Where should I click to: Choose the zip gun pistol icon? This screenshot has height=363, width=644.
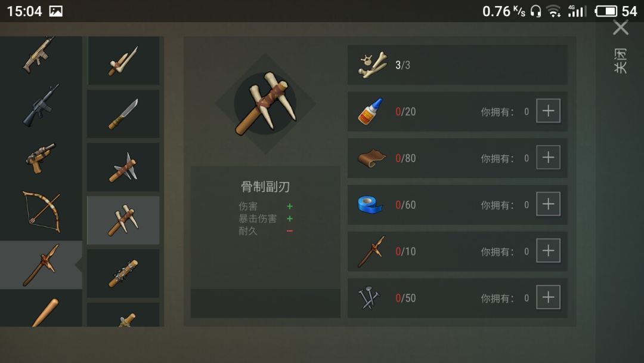coord(41,158)
